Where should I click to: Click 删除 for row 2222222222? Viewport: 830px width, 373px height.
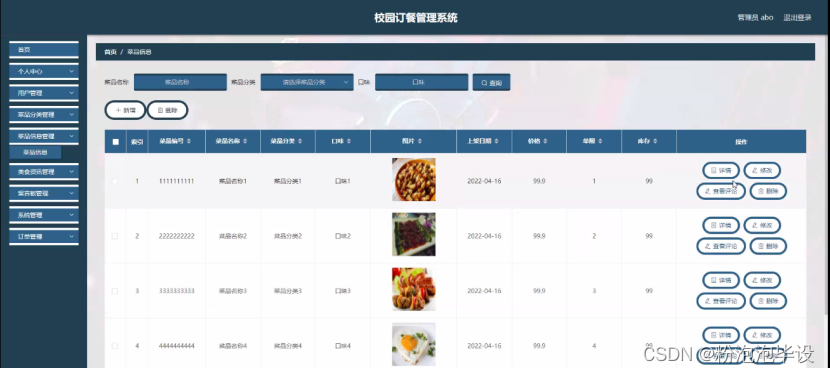[768, 246]
